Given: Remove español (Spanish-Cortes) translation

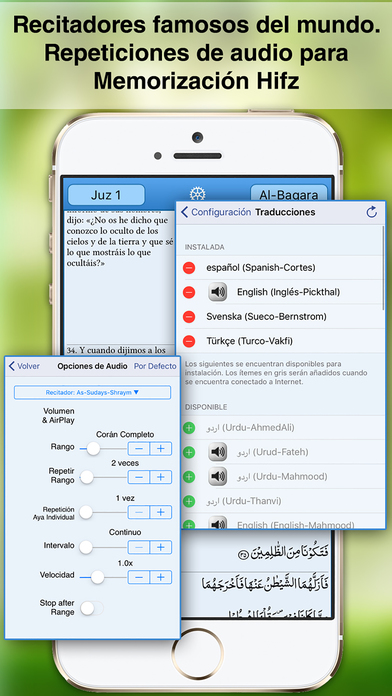Looking at the screenshot, I should coord(189,268).
